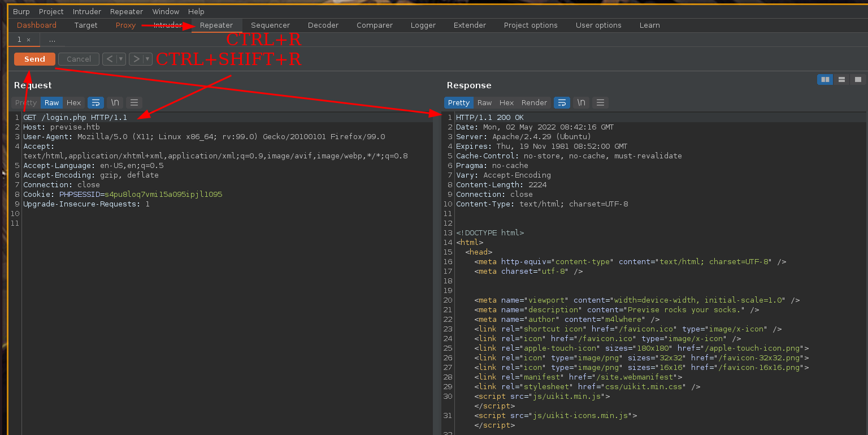Open the Repeater menu in menu bar
Viewport: 868px width, 435px height.
tap(127, 11)
